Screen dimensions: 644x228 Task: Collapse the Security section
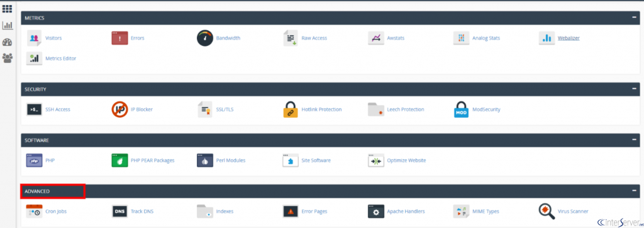point(635,89)
